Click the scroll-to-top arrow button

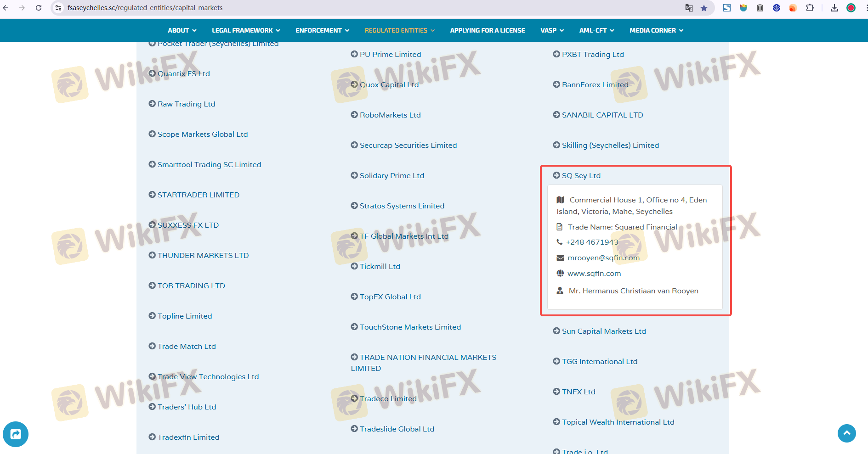click(846, 433)
